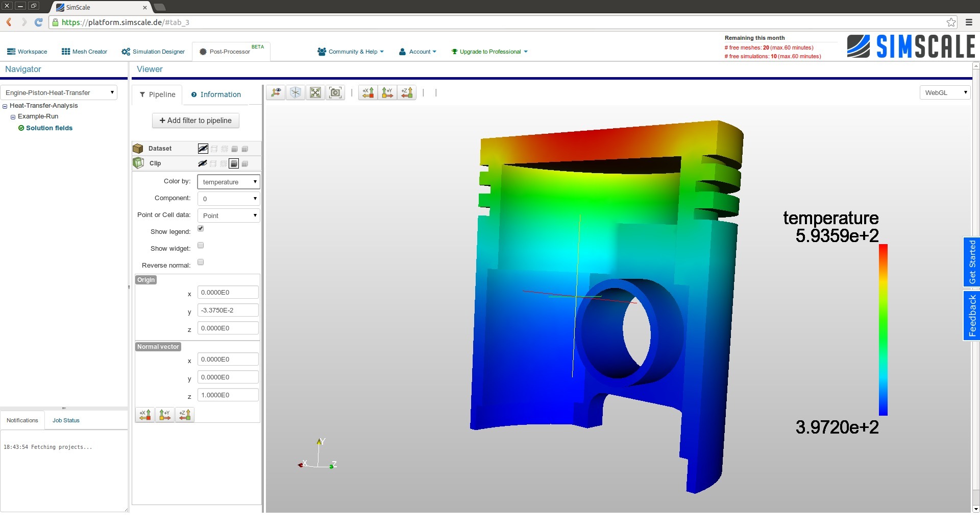The height and width of the screenshot is (527, 980).
Task: Select the +Y view orientation icon
Action: point(387,92)
